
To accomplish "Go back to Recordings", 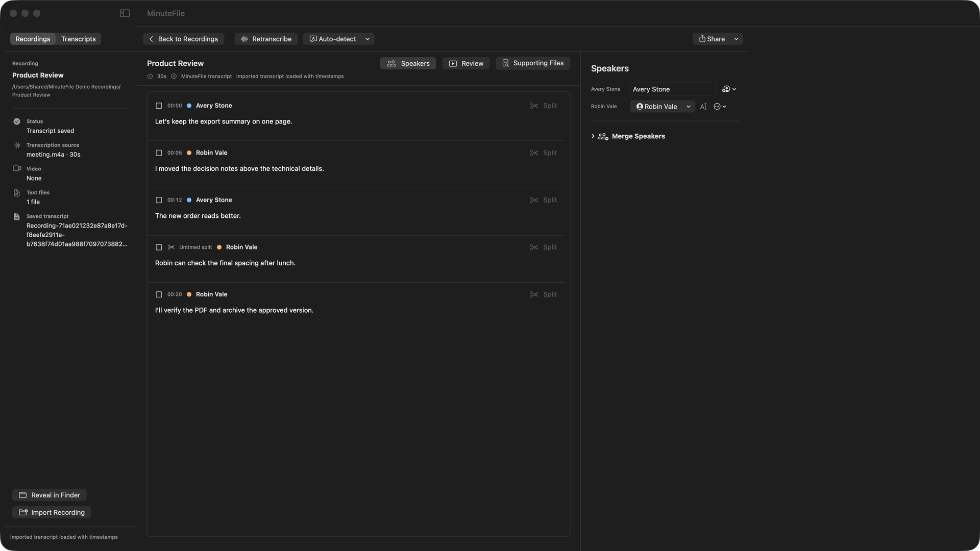I will click(183, 39).
